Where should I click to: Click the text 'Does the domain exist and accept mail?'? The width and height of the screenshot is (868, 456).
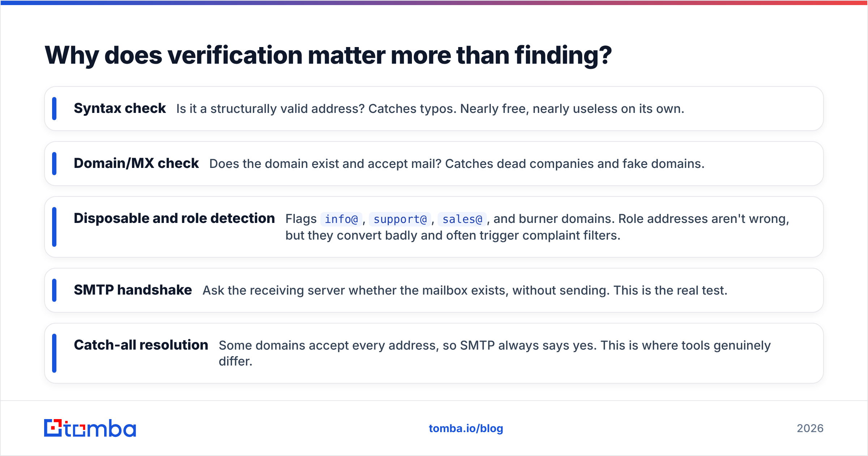pos(325,164)
